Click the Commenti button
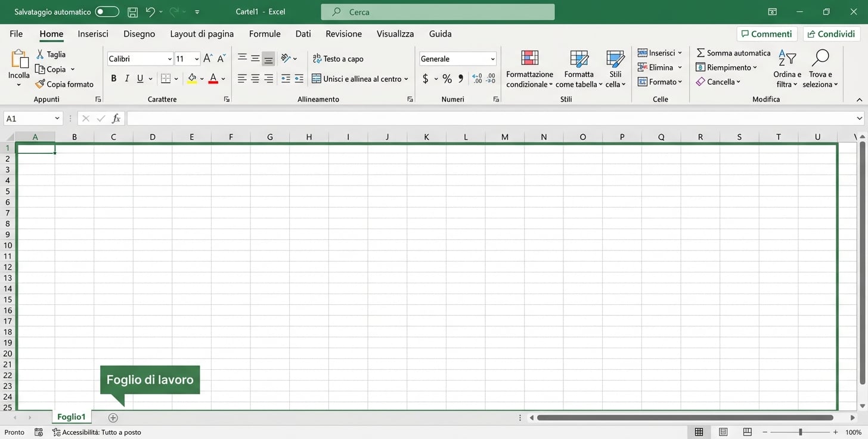This screenshot has width=868, height=439. pyautogui.click(x=767, y=34)
